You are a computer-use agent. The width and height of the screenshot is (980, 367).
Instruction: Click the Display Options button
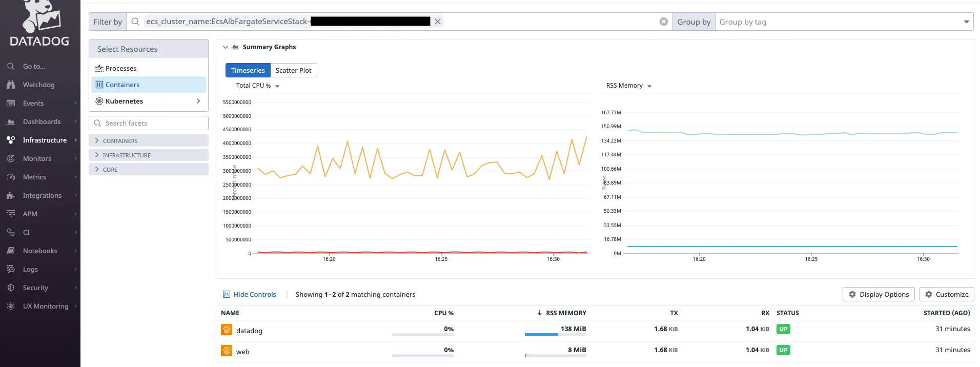point(879,294)
